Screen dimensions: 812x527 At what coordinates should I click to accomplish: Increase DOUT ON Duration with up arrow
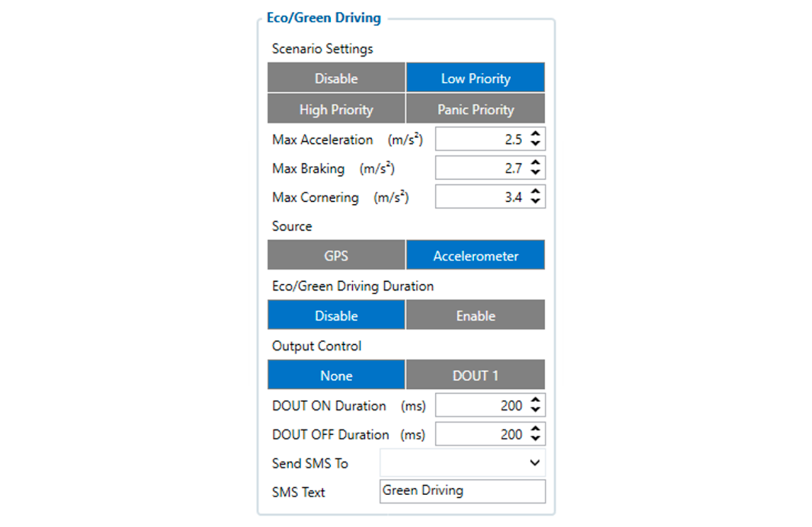(535, 400)
